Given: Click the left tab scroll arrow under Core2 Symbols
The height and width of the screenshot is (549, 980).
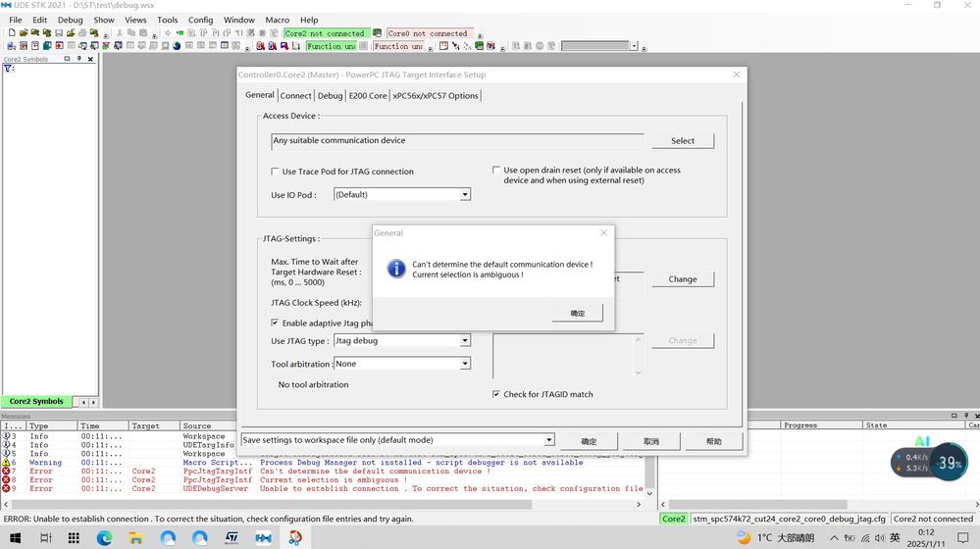Looking at the screenshot, I should click(x=83, y=402).
